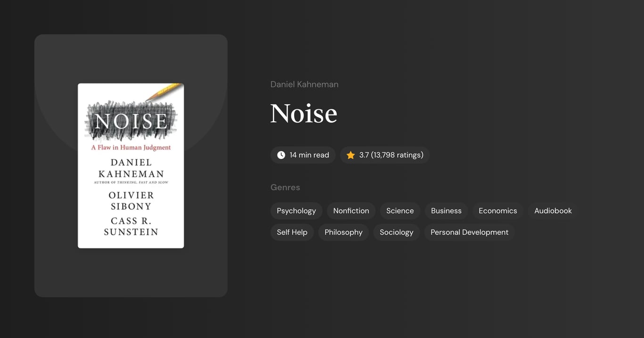The height and width of the screenshot is (338, 644).
Task: Click the Noise book cover thumbnail
Action: (x=131, y=165)
